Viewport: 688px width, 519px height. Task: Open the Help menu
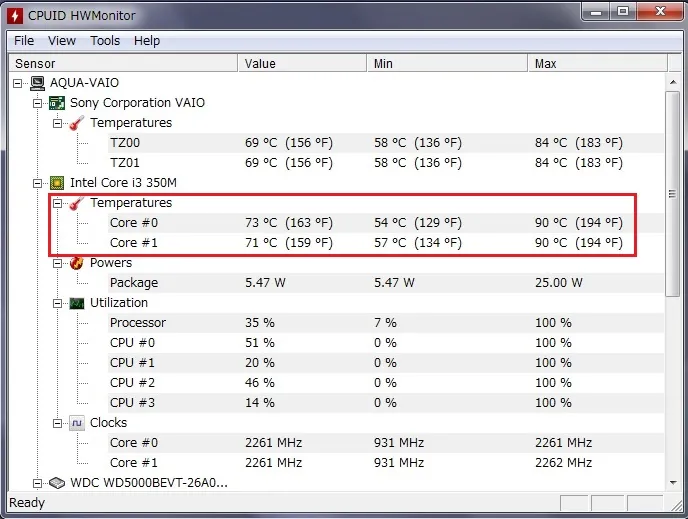pyautogui.click(x=147, y=41)
